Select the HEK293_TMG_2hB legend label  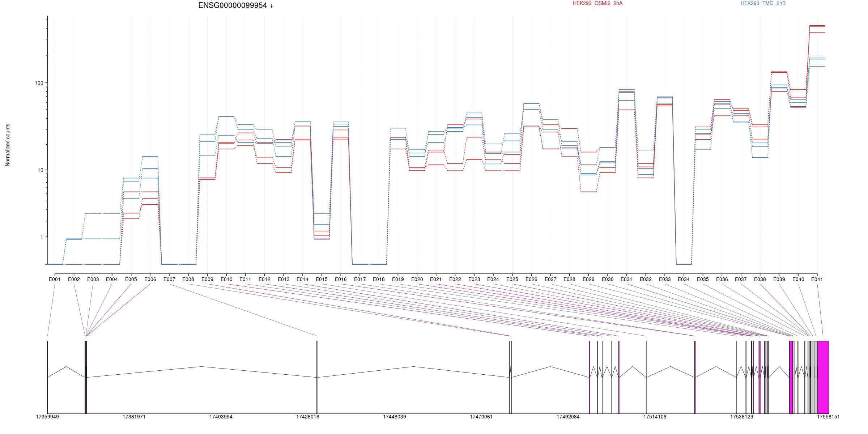pyautogui.click(x=763, y=4)
